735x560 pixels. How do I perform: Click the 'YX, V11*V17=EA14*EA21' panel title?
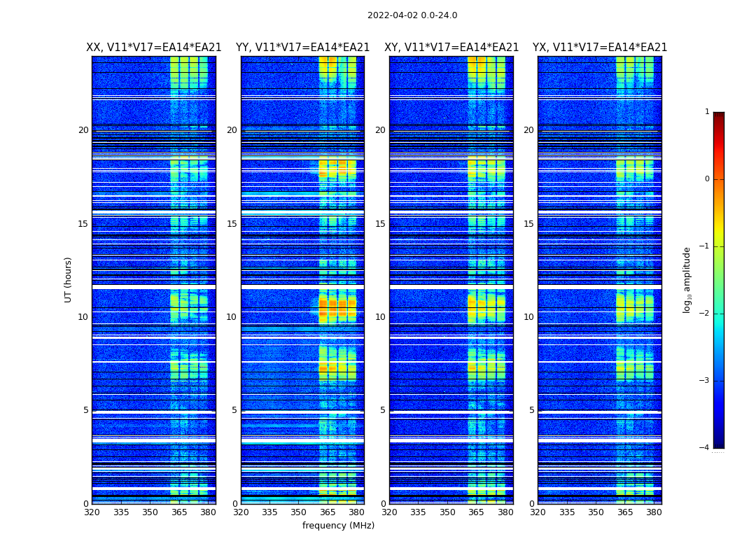tap(600, 48)
